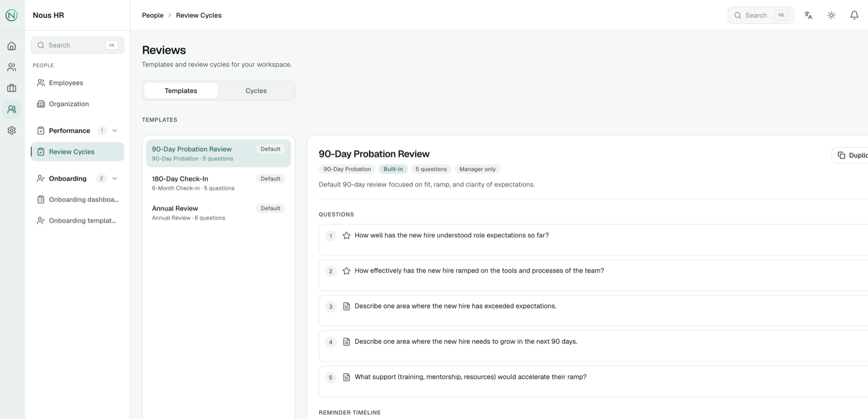Open Onboarding templates in sidebar
The width and height of the screenshot is (868, 419).
(x=78, y=221)
